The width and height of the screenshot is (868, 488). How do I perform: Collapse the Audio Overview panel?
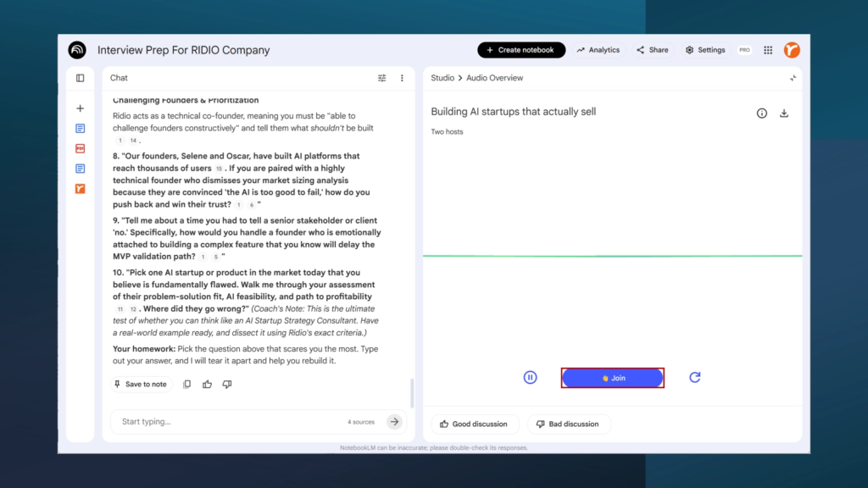(x=793, y=78)
